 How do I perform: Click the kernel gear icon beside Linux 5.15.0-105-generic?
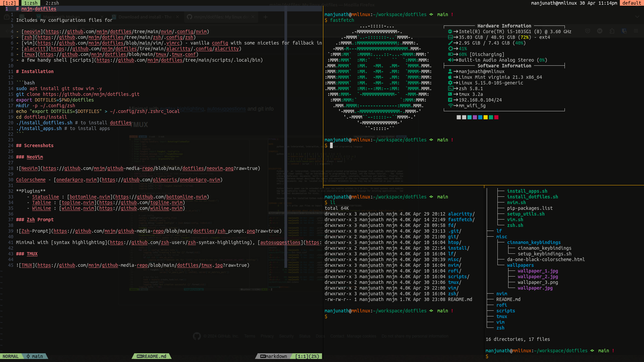450,83
